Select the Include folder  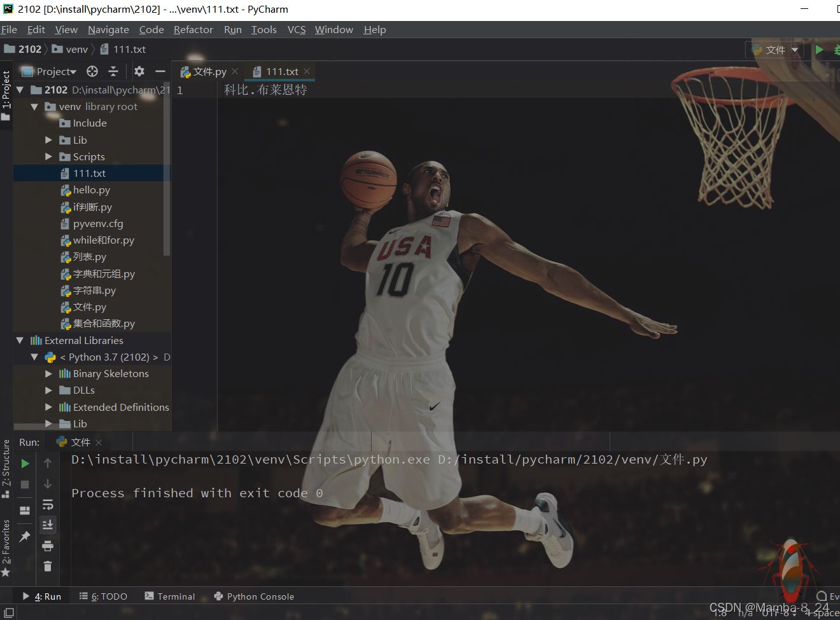point(90,123)
